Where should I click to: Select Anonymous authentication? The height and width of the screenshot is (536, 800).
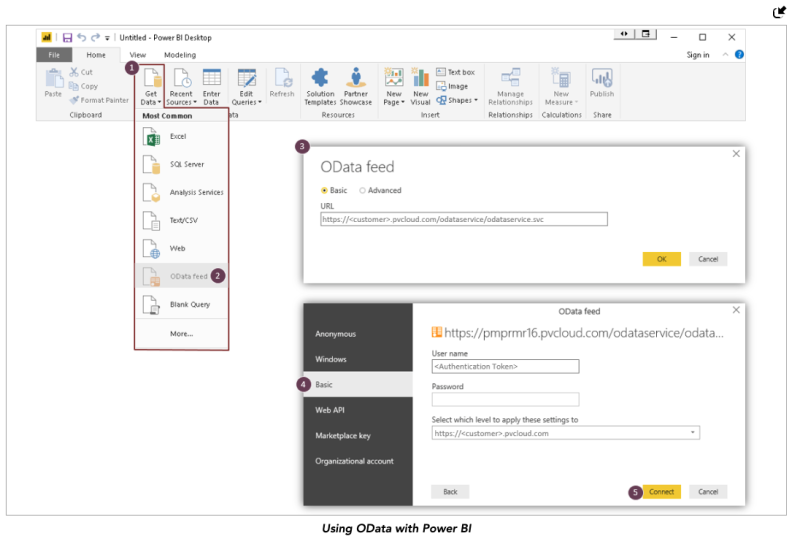coord(358,334)
